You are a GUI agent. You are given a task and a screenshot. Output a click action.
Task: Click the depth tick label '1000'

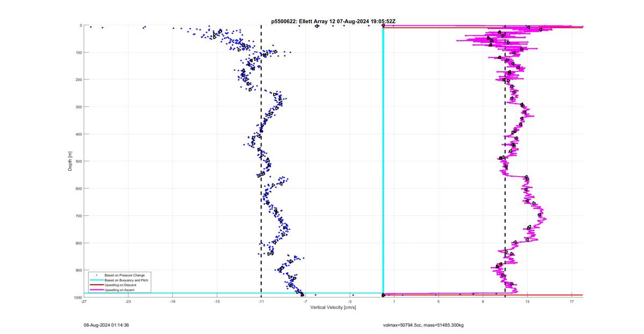click(x=77, y=297)
